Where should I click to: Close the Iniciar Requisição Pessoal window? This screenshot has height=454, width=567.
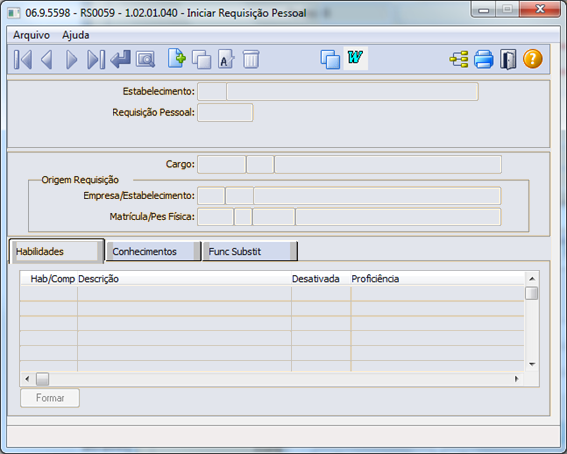pos(540,9)
